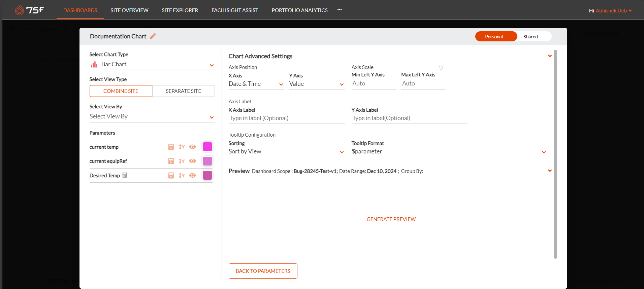
Task: Go to the PORTFOLIO ANALYTICS tab
Action: point(300,10)
